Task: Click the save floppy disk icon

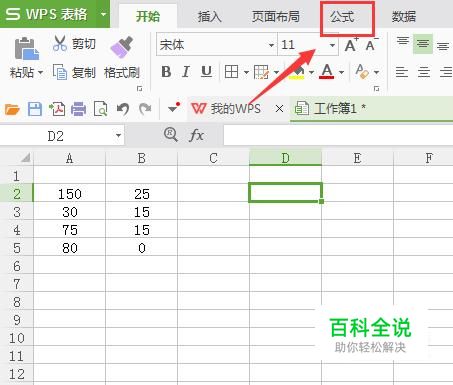Action: click(x=35, y=109)
